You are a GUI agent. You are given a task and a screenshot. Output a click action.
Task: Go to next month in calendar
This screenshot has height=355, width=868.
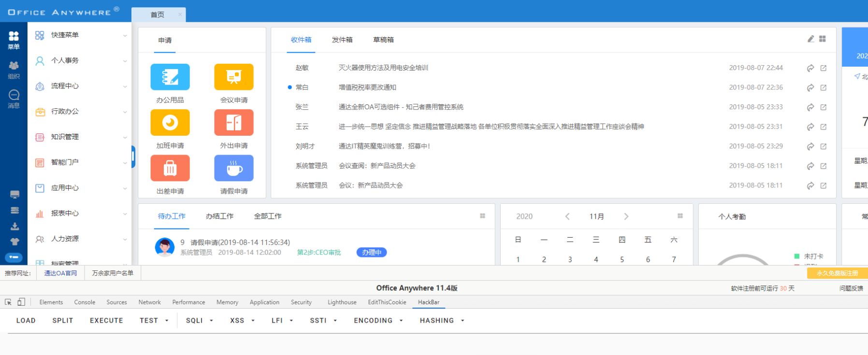(626, 216)
